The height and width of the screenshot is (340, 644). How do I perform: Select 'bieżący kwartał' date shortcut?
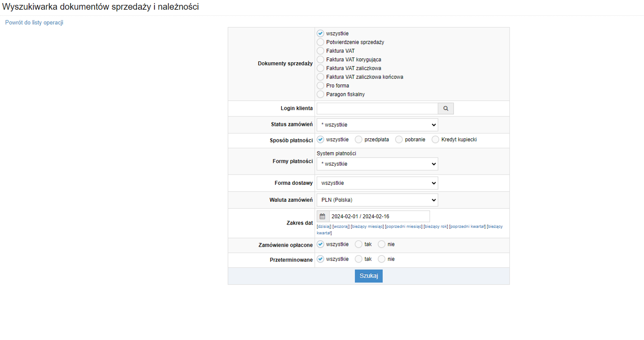[495, 226]
